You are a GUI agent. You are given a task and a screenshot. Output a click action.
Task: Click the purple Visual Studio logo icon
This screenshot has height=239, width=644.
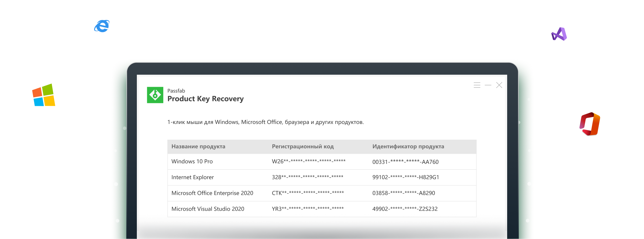(x=559, y=34)
